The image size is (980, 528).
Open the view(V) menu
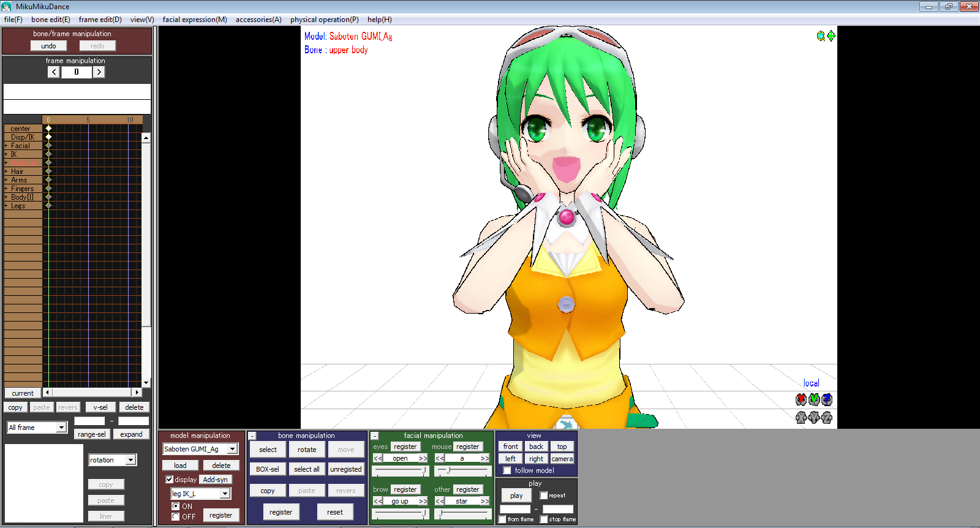coord(142,20)
